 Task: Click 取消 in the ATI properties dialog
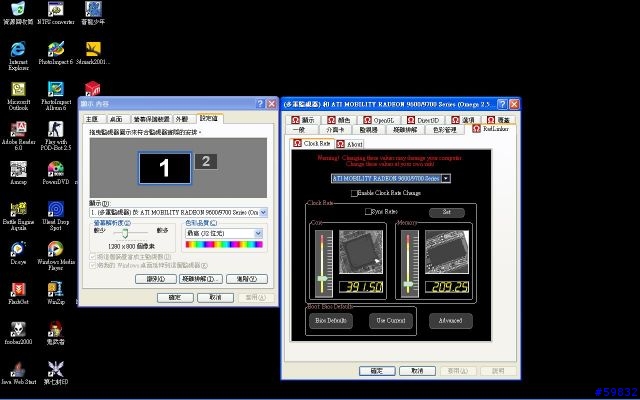(x=417, y=371)
